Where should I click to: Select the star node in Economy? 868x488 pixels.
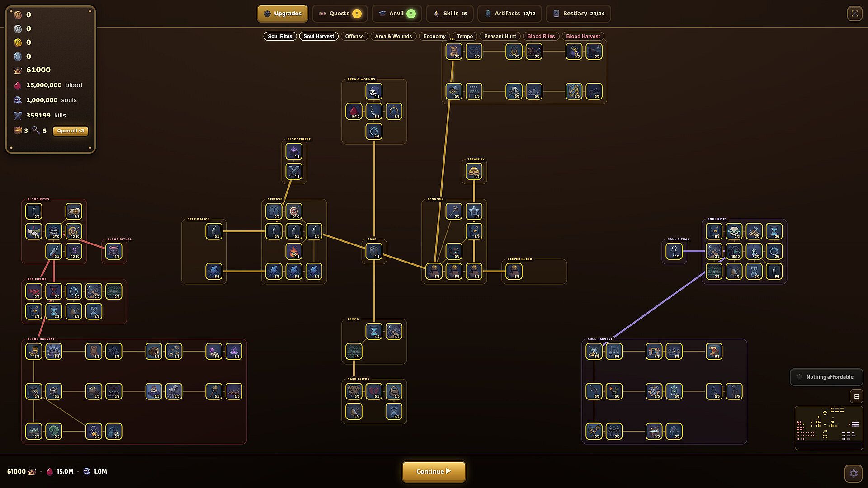tap(474, 211)
